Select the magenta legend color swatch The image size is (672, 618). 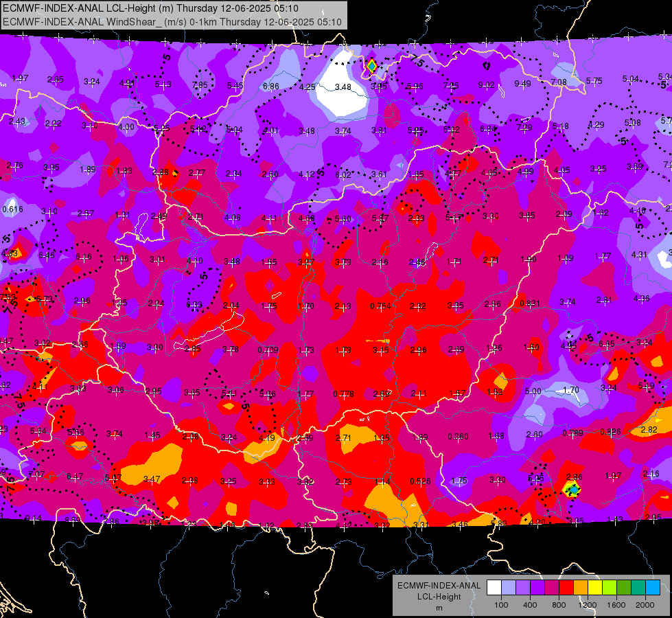(552, 588)
